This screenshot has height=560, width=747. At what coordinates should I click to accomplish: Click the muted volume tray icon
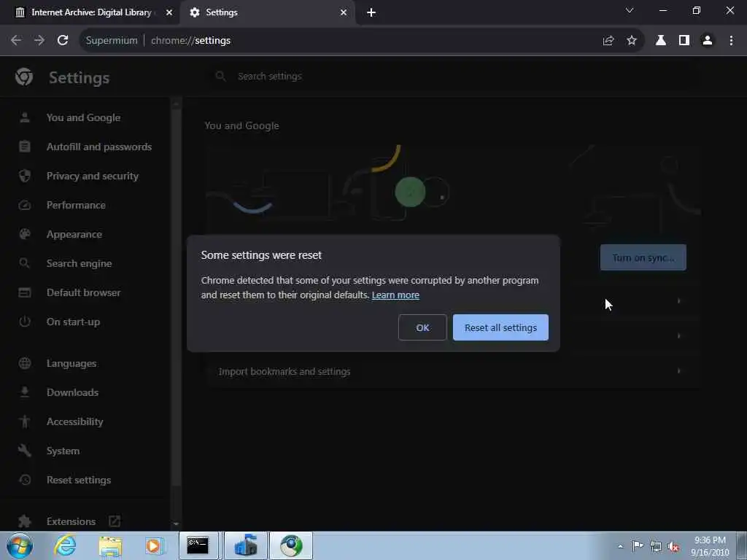coord(673,547)
